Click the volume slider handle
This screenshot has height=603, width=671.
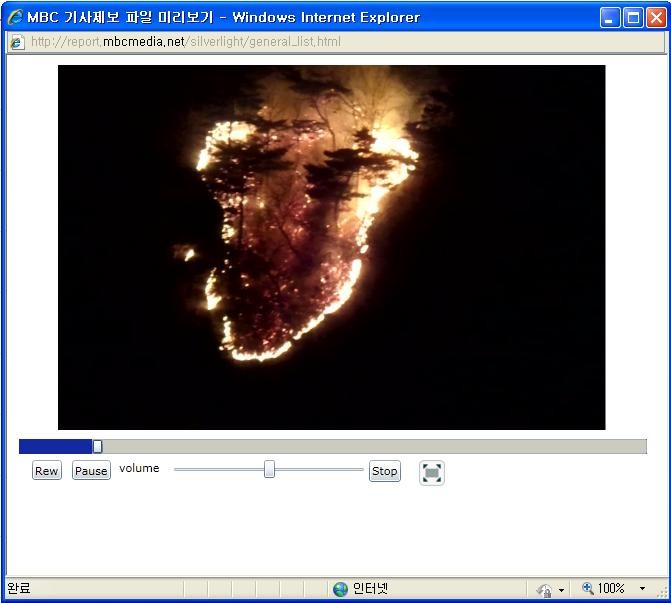coord(269,469)
